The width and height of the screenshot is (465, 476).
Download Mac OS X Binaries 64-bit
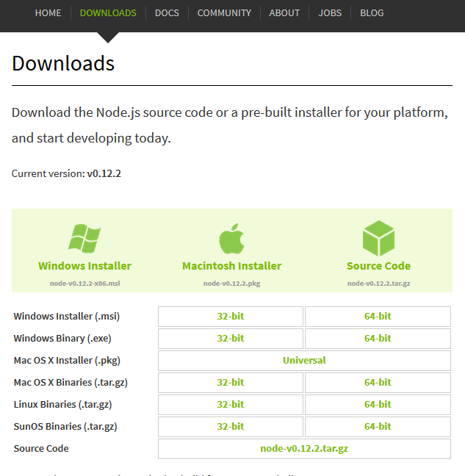[x=378, y=383]
